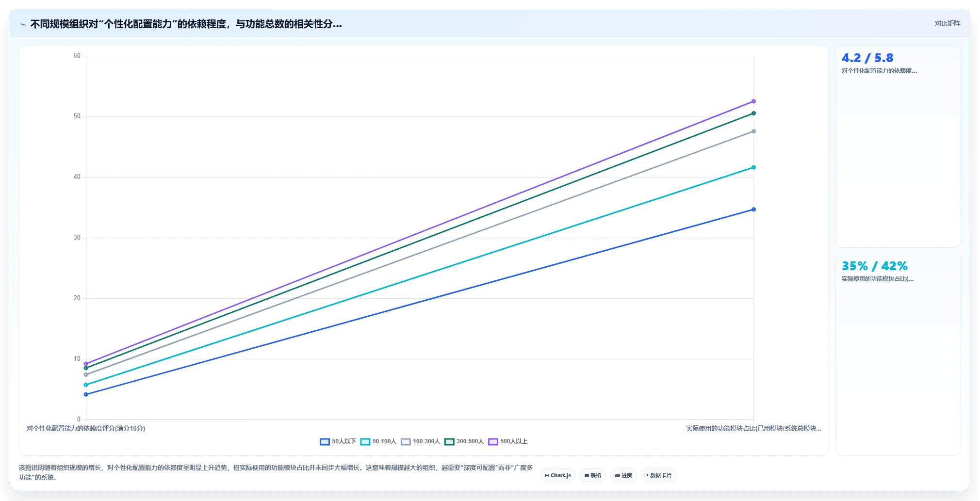Click the cyan line's right endpoint marker
The height and width of the screenshot is (501, 980).
[x=753, y=167]
